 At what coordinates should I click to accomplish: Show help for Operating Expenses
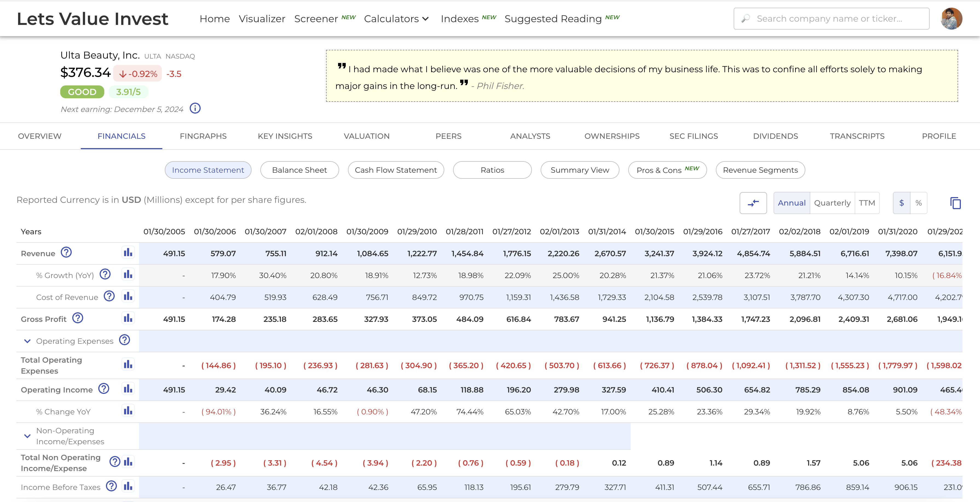(124, 340)
